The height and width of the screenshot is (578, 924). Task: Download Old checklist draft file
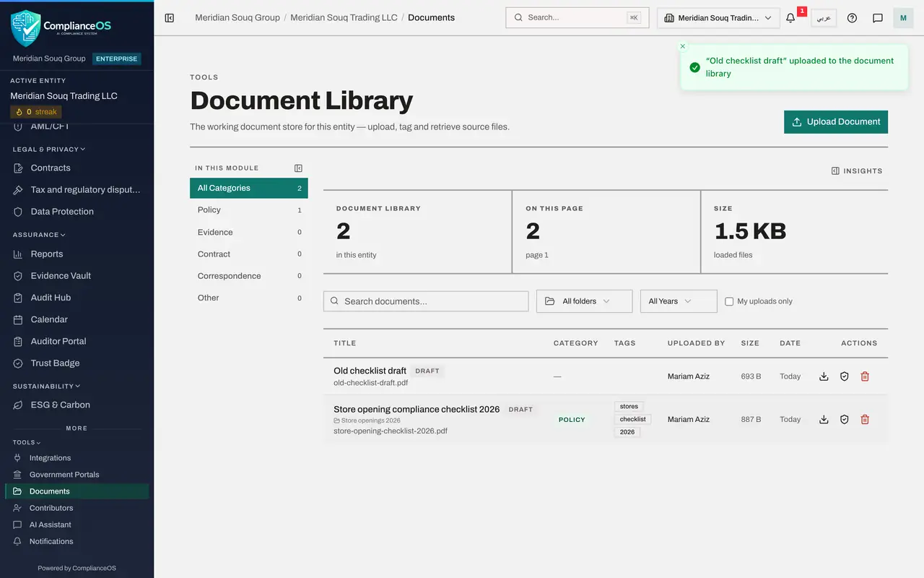(x=824, y=376)
